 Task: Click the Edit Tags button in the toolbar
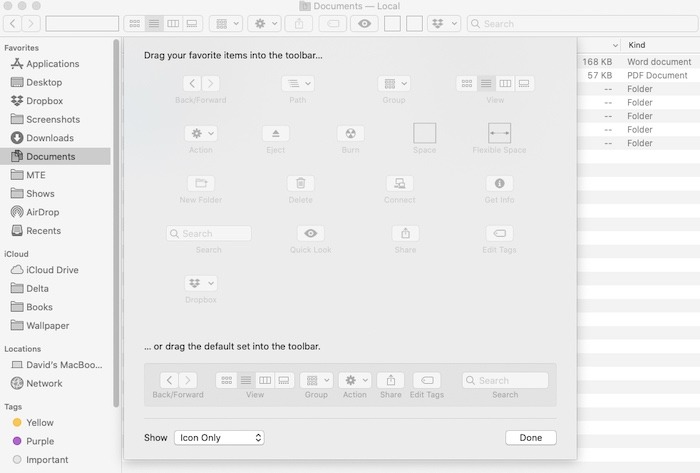(x=333, y=24)
